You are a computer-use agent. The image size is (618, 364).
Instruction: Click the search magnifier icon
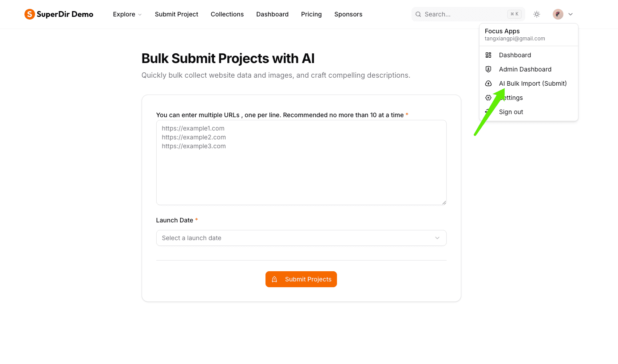(418, 14)
